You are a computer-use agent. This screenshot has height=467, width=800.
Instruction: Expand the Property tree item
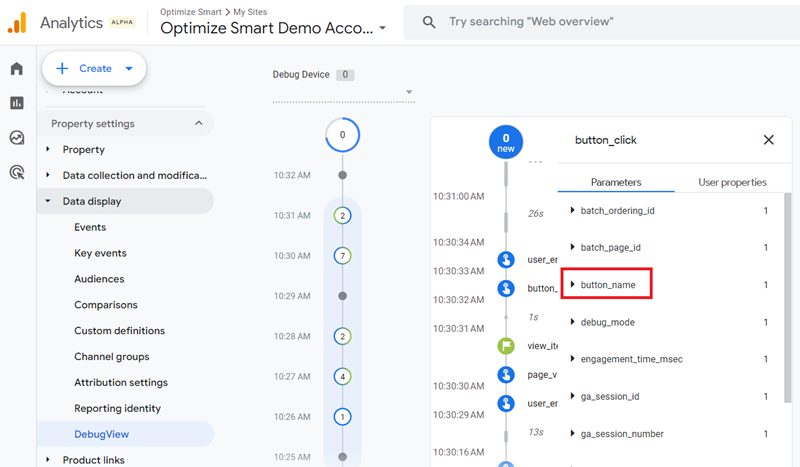tap(48, 149)
